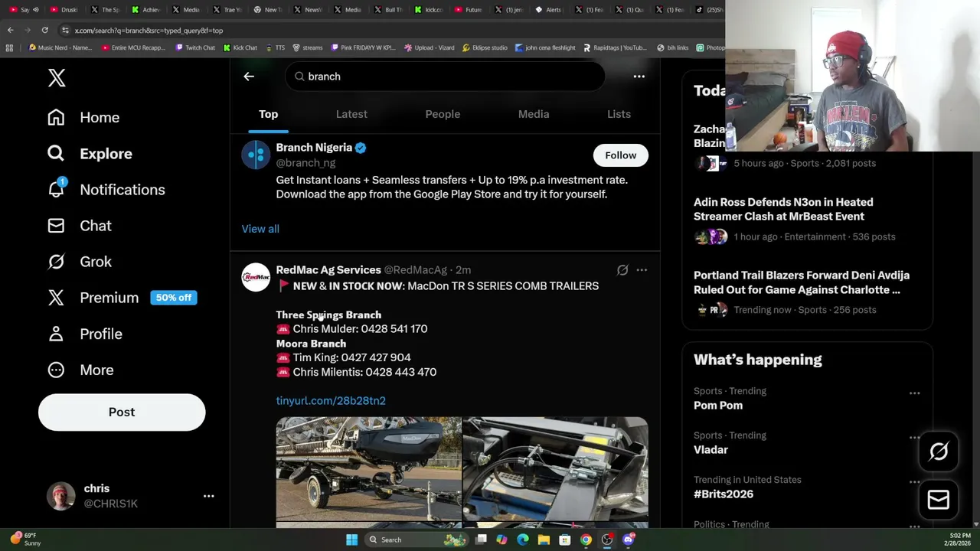Open Upload - Vizard bookmark
This screenshot has width=980, height=551.
430,47
